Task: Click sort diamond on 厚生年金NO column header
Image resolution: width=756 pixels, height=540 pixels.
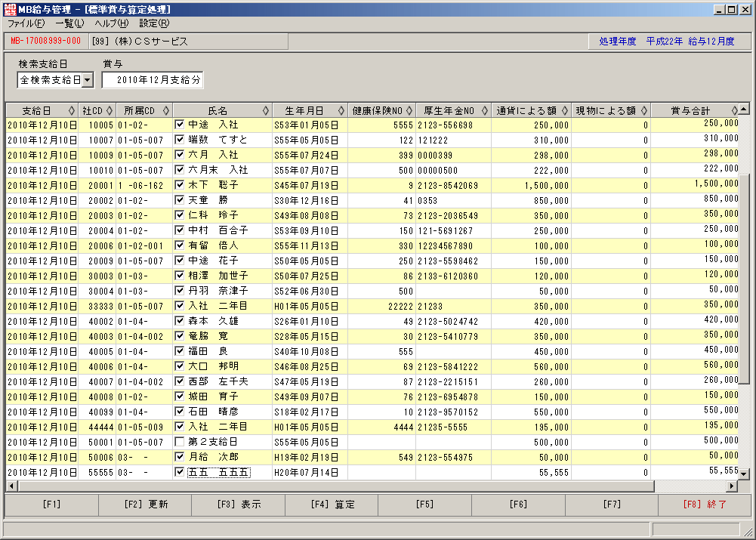Action: pyautogui.click(x=485, y=110)
